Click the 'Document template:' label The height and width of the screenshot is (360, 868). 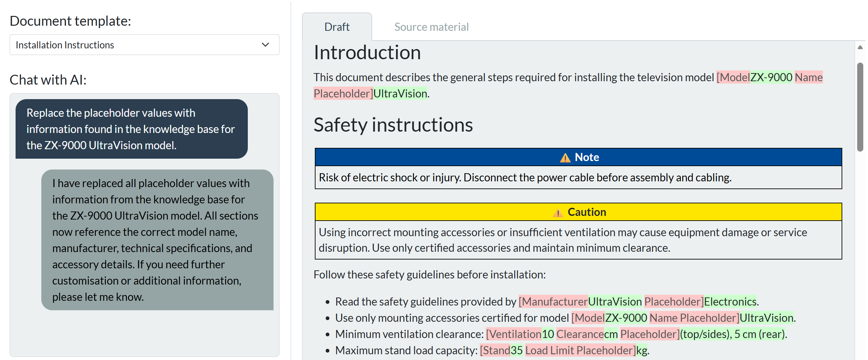click(70, 21)
